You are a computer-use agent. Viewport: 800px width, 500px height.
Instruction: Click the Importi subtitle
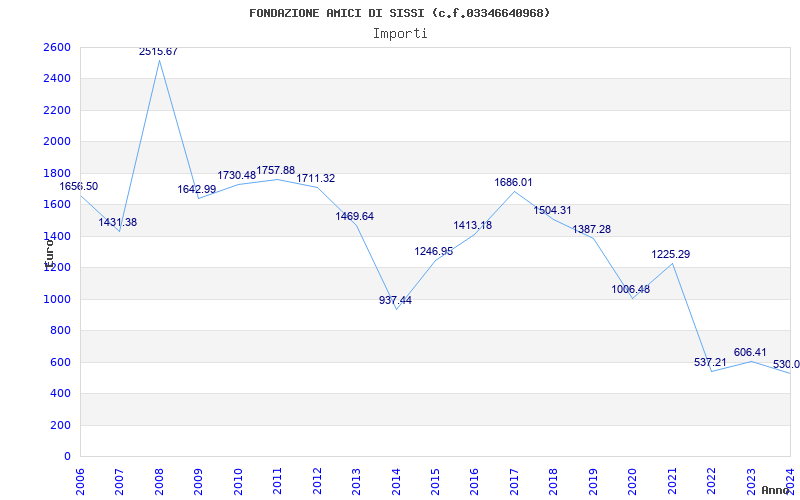point(400,34)
